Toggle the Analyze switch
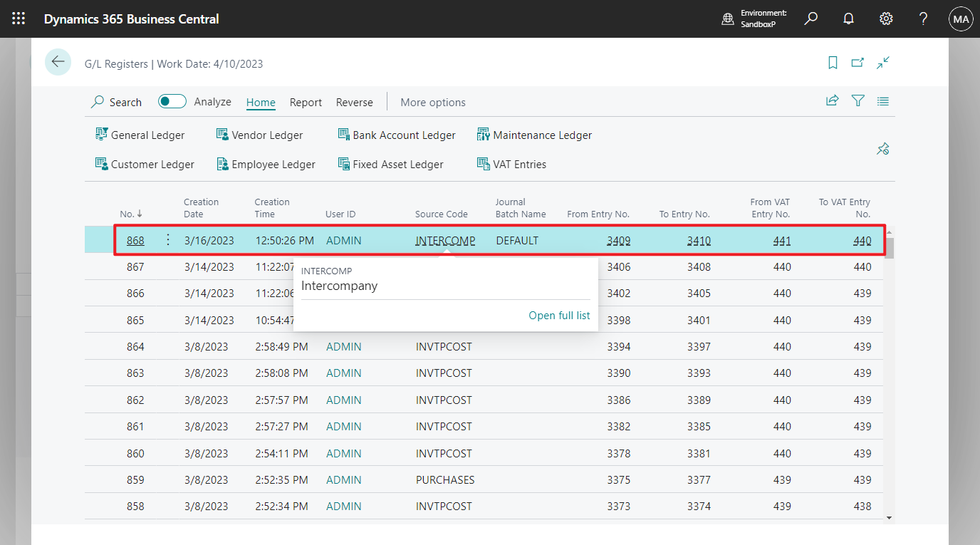980x545 pixels. tap(172, 102)
